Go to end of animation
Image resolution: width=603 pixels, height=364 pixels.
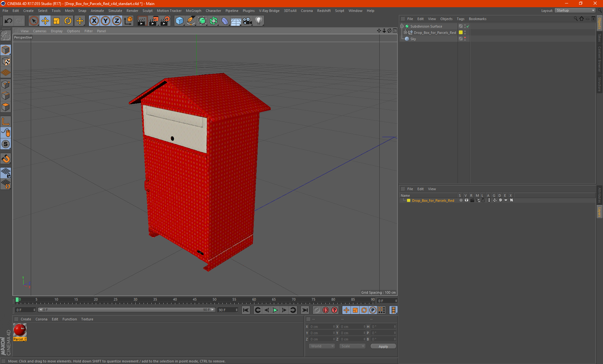click(x=305, y=310)
